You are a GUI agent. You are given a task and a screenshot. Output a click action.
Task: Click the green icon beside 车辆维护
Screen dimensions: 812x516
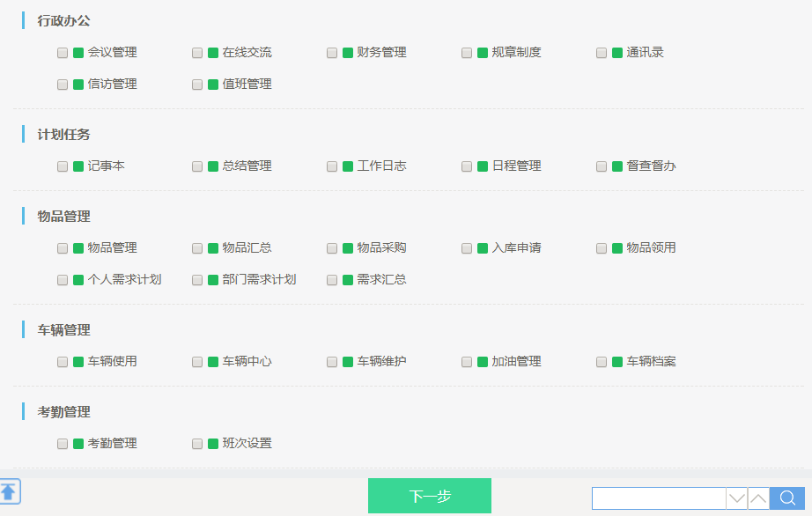click(x=348, y=362)
